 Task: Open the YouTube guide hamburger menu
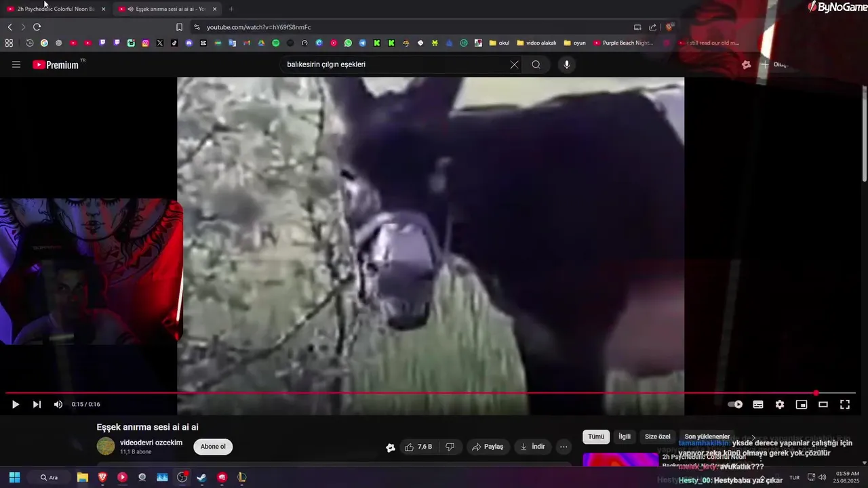[x=16, y=64]
